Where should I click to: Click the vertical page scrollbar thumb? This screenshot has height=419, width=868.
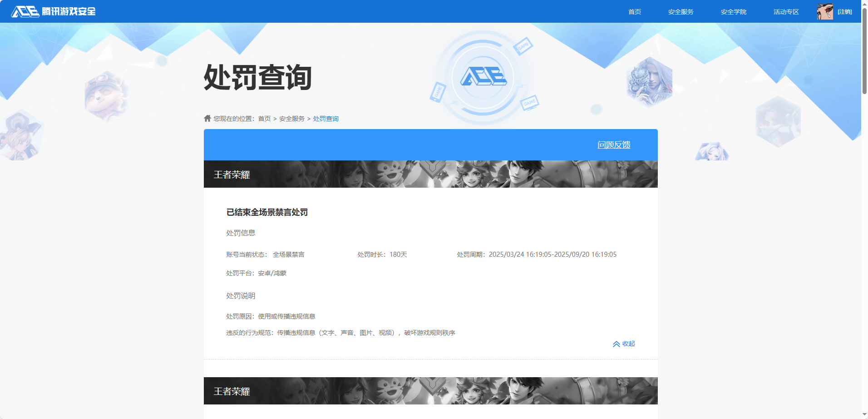point(864,50)
